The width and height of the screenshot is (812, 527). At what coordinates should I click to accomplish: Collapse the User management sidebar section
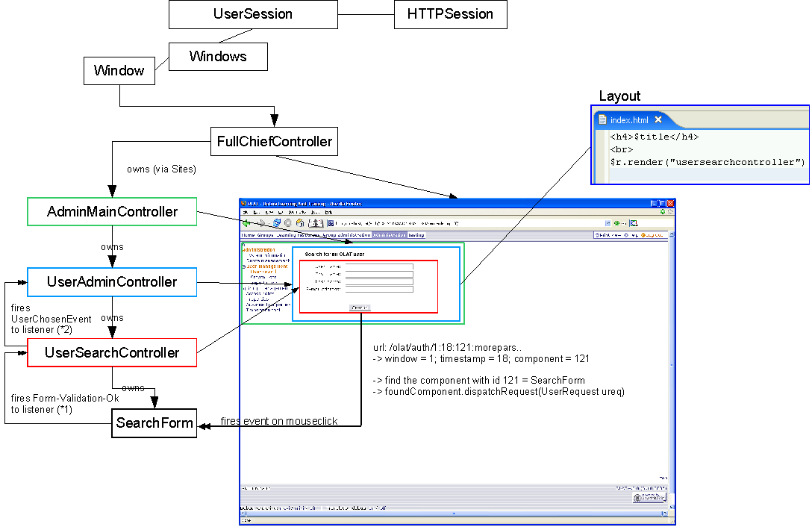(x=244, y=266)
